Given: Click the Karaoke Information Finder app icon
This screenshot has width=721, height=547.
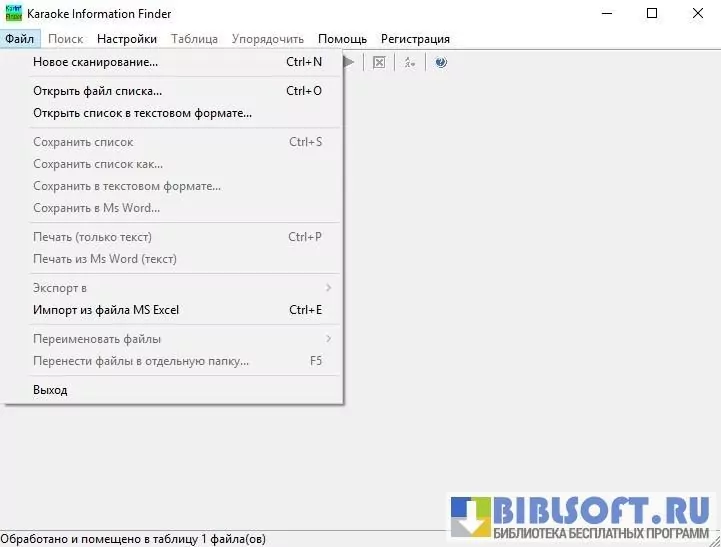Looking at the screenshot, I should 13,13.
